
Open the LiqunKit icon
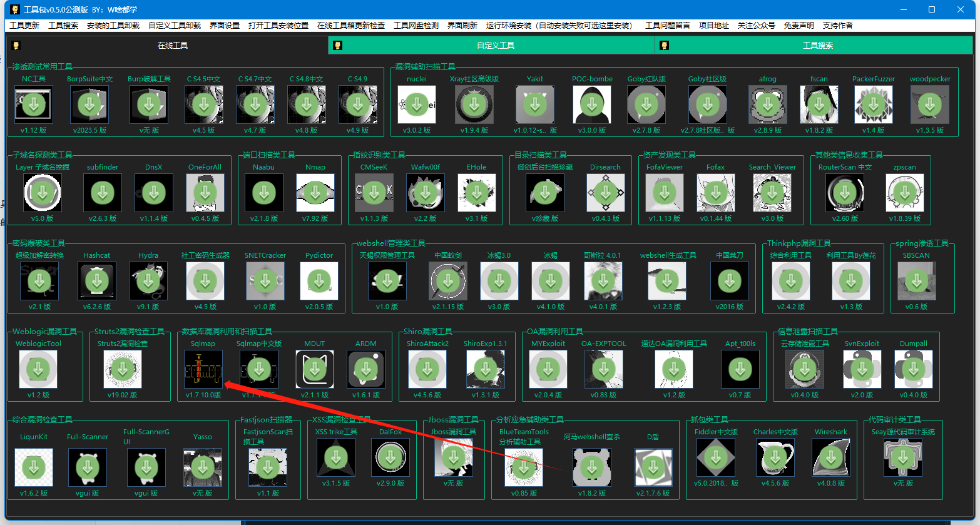click(34, 467)
